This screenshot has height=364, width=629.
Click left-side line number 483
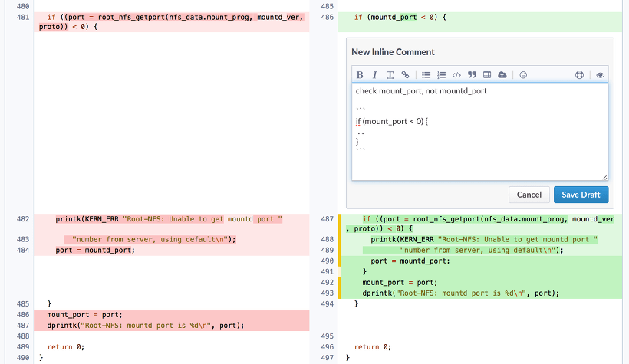[x=23, y=239]
